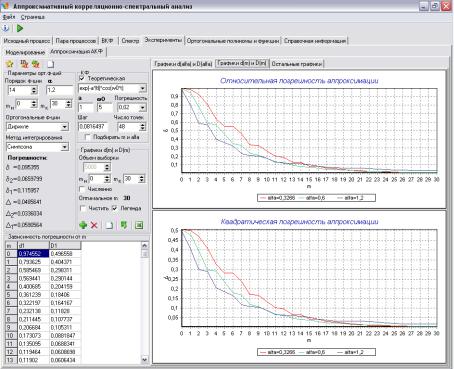Open the correlation function exp dropdown
This screenshot has height=369, width=454.
(x=143, y=88)
